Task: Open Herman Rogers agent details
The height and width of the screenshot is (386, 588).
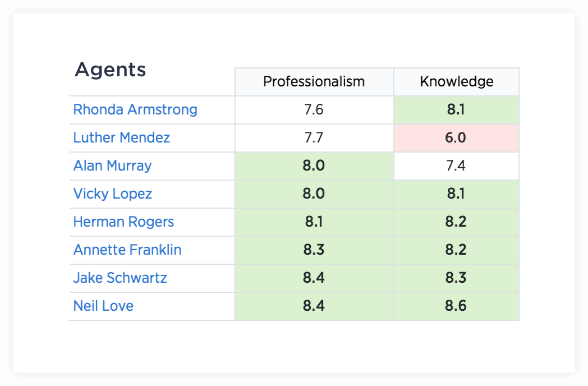Action: (123, 222)
